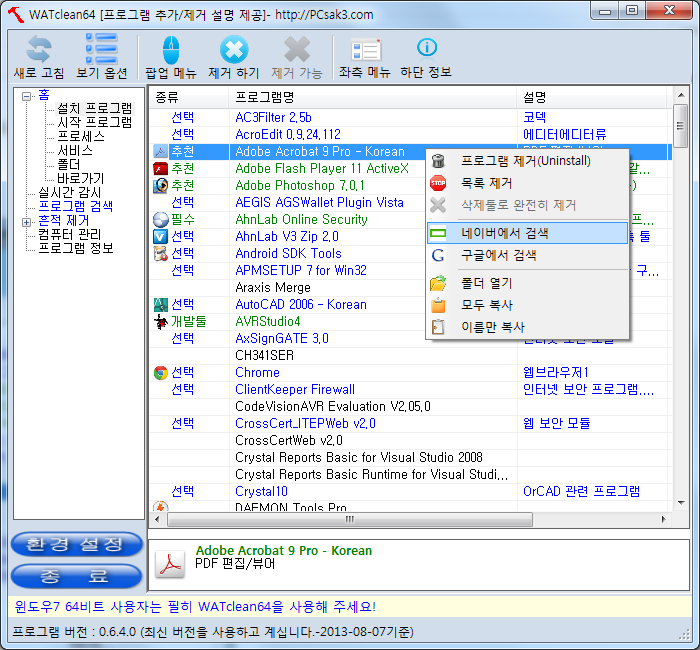
Task: Open 컴퓨터 관리 in the left tree
Action: pyautogui.click(x=70, y=234)
